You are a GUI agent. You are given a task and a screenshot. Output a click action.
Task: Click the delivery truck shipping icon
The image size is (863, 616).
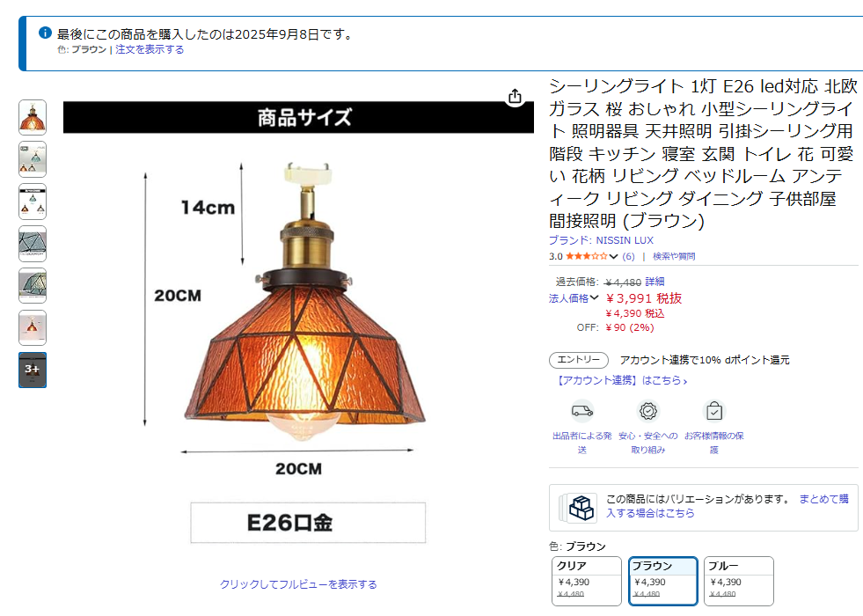click(x=581, y=411)
